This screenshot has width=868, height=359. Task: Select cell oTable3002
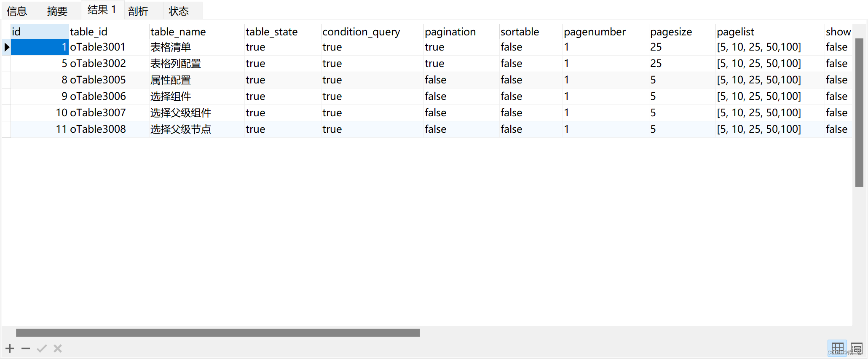point(109,64)
